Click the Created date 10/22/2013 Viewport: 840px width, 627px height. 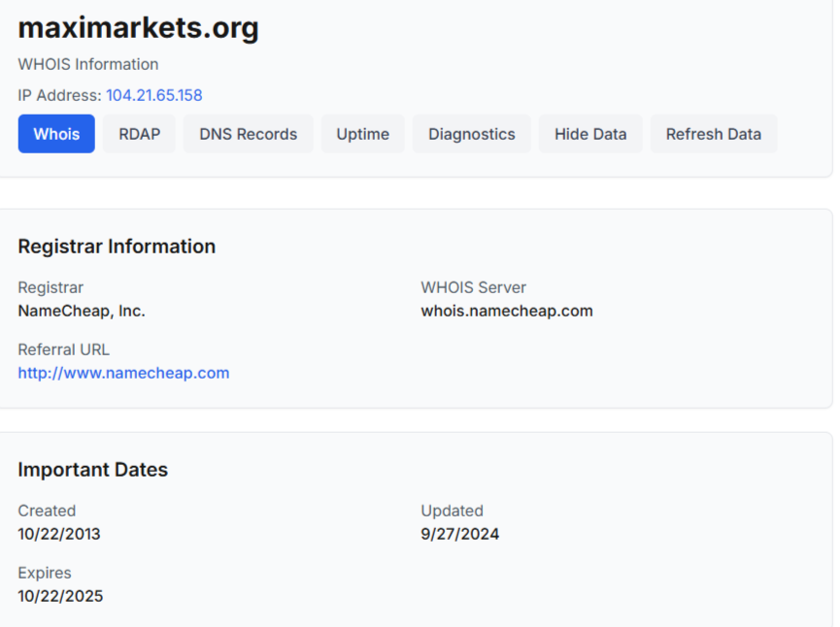[x=59, y=534]
